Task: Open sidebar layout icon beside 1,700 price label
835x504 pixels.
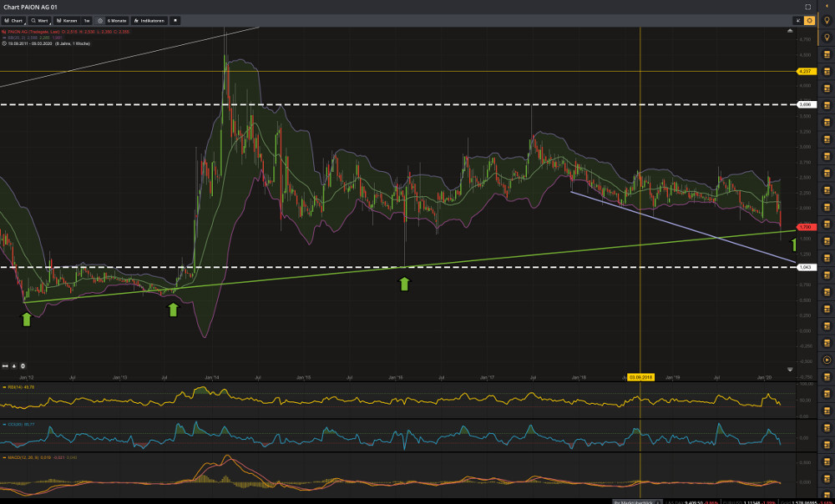Action: click(x=827, y=224)
